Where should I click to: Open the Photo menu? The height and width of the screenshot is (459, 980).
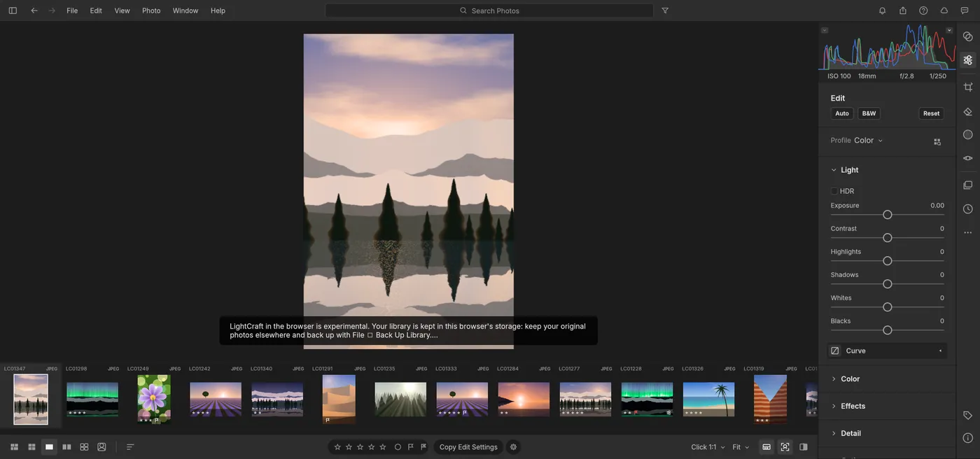pyautogui.click(x=151, y=10)
